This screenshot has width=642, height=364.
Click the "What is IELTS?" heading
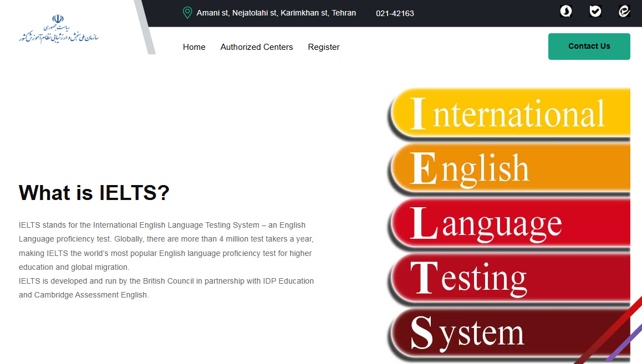tap(94, 193)
